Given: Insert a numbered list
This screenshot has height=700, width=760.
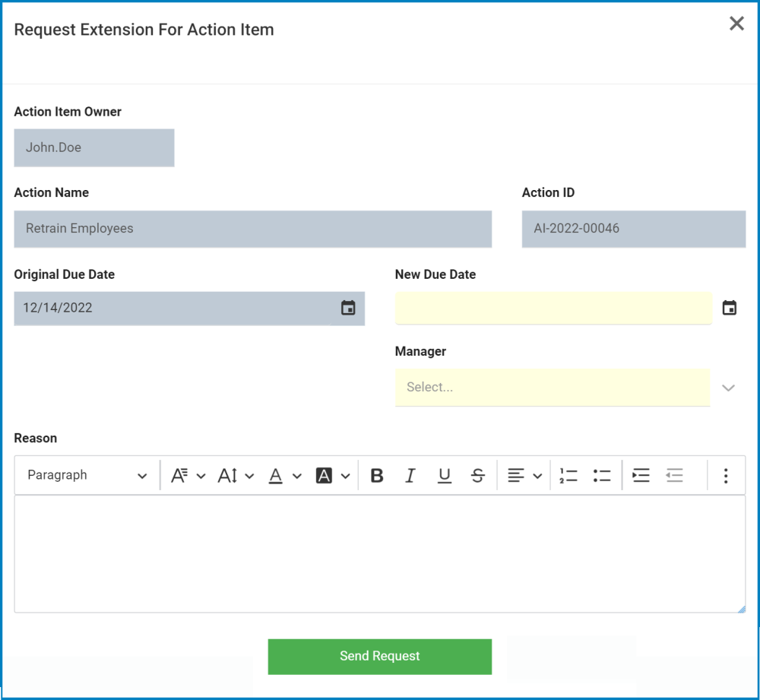Looking at the screenshot, I should click(x=568, y=476).
